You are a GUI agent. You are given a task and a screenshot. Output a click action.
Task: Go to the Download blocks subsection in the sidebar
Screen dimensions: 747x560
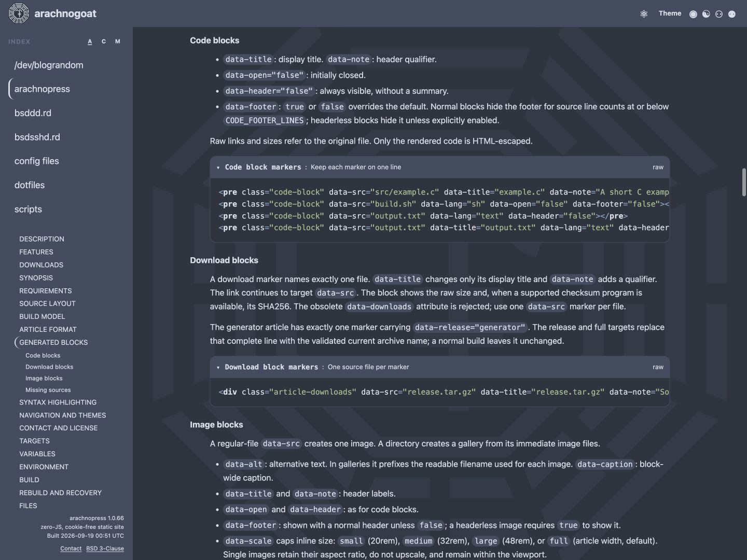point(49,367)
